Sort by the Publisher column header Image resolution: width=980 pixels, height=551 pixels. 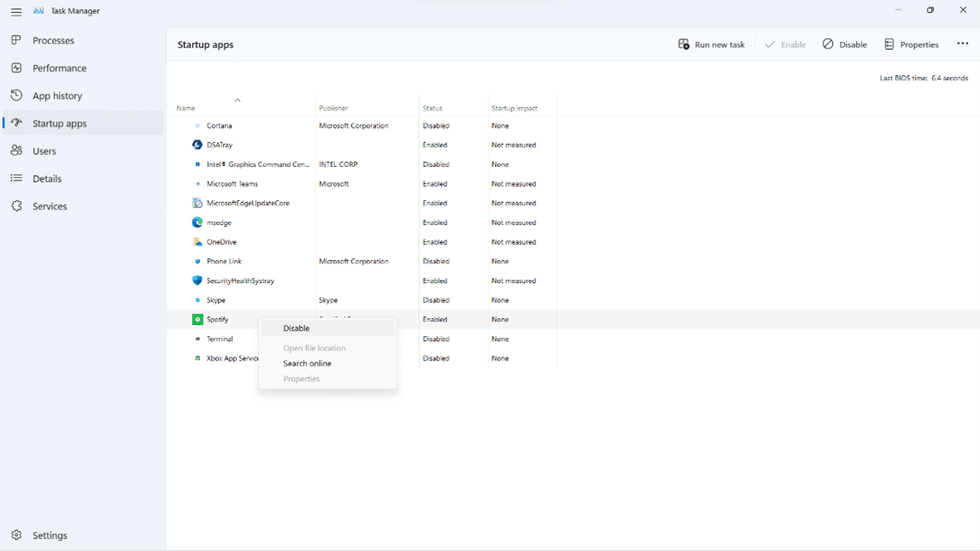[334, 108]
